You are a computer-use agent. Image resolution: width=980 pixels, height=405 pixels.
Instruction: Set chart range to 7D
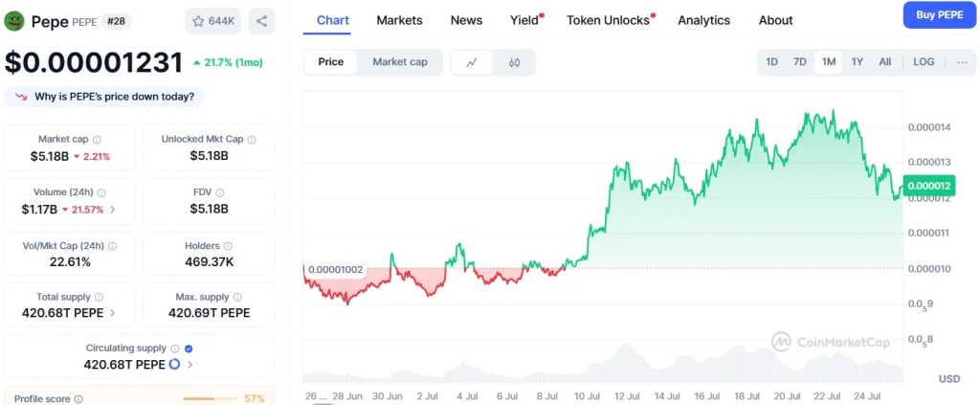pyautogui.click(x=799, y=62)
